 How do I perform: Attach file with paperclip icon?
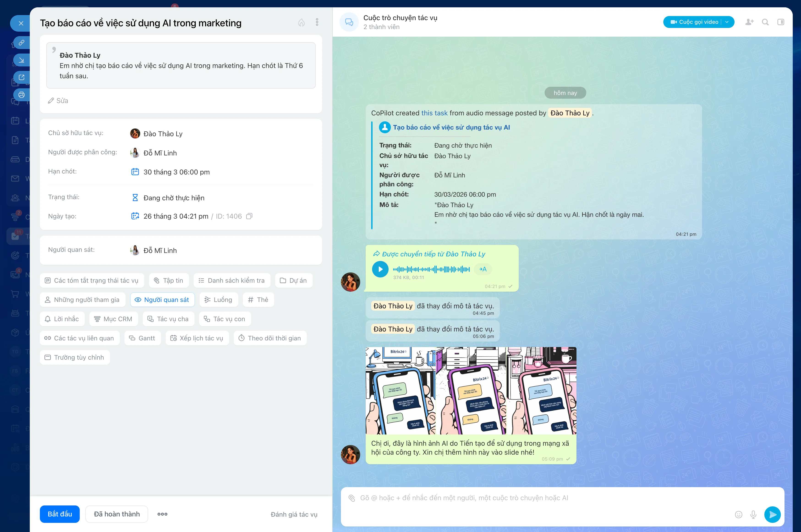tap(352, 498)
